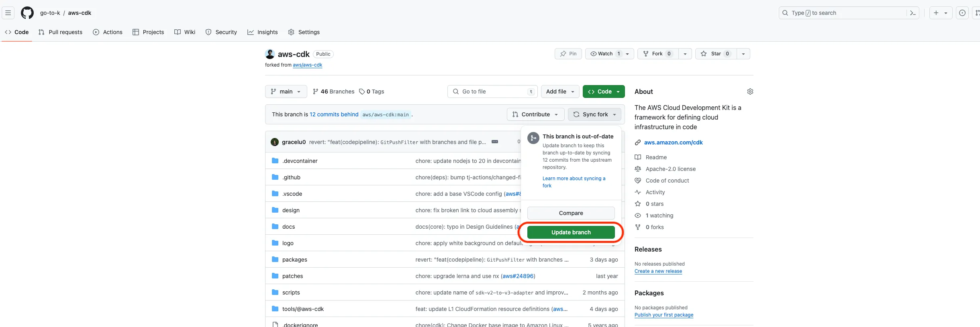Image resolution: width=980 pixels, height=327 pixels.
Task: View the Insights tab
Action: (x=263, y=32)
